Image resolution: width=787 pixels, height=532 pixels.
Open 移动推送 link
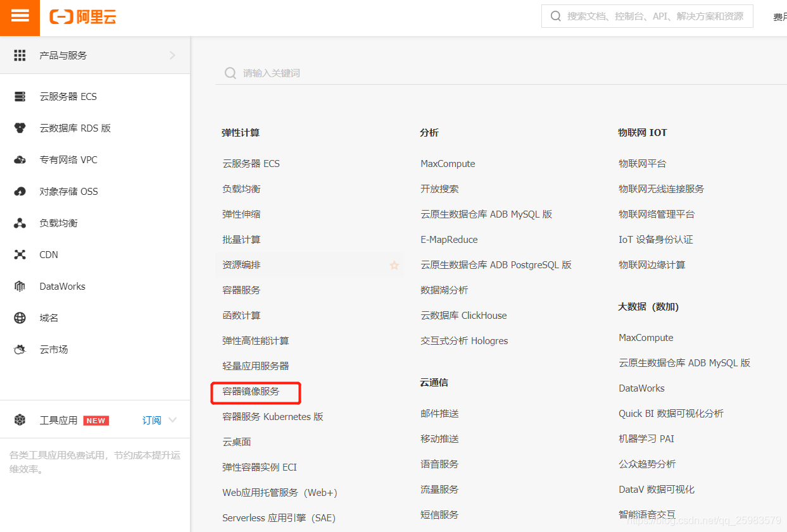439,439
